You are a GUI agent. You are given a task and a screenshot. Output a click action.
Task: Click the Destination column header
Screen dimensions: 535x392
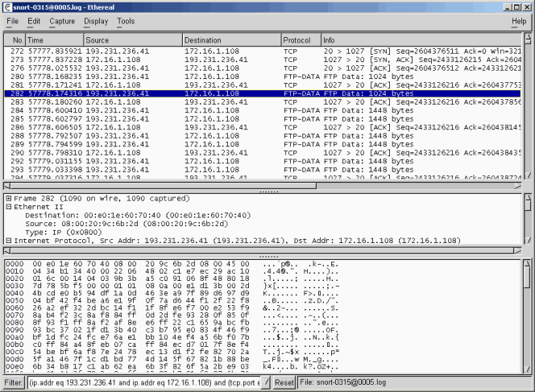pyautogui.click(x=231, y=39)
